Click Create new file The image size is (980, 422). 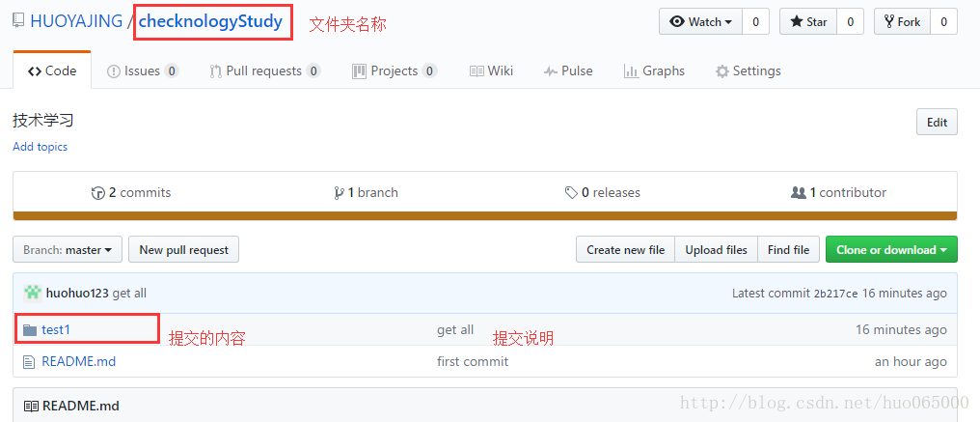626,249
